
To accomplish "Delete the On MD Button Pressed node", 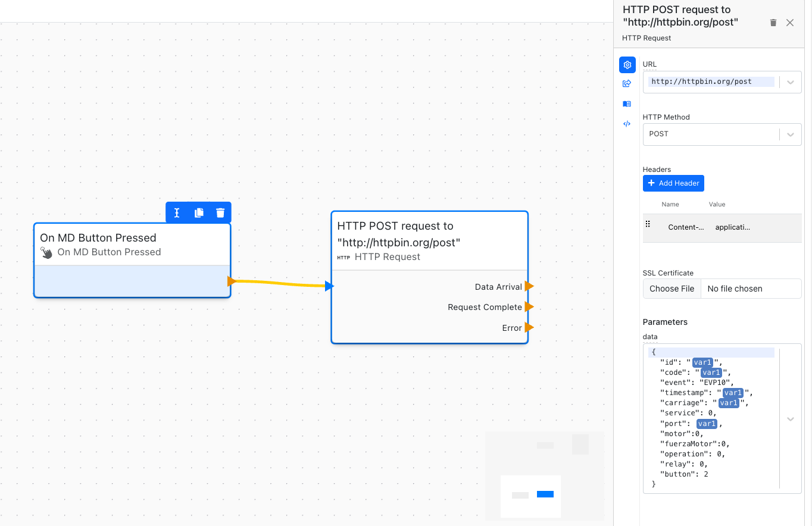I will (x=220, y=213).
